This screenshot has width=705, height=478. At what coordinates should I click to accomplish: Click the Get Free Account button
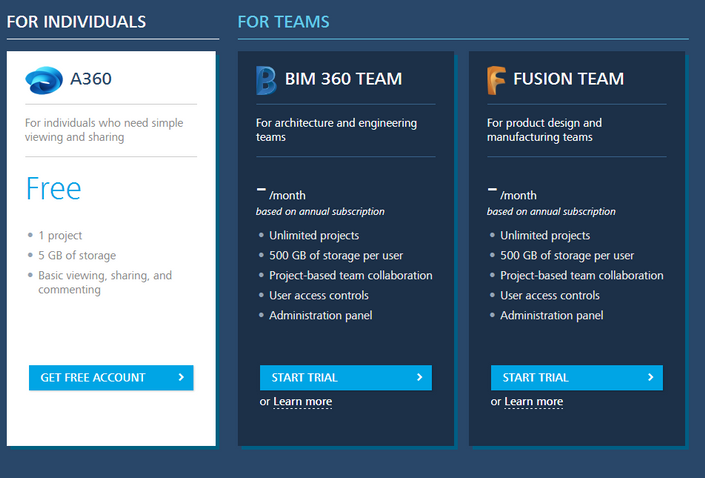pyautogui.click(x=111, y=377)
